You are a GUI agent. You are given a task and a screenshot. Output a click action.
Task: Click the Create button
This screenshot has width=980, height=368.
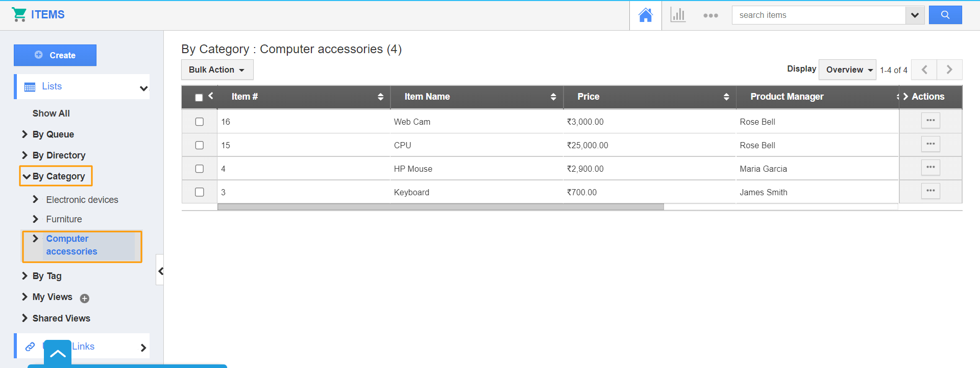point(55,55)
